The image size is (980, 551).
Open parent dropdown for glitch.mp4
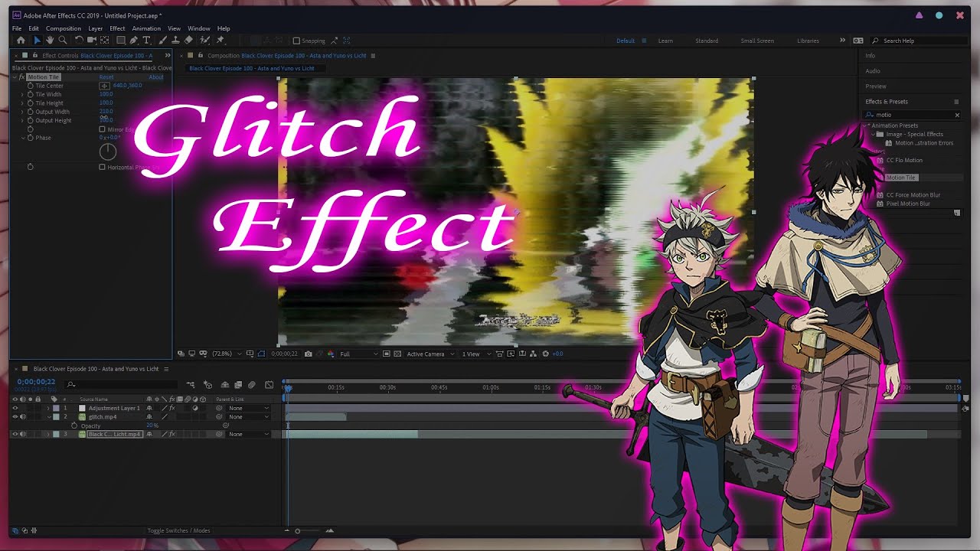pyautogui.click(x=249, y=417)
